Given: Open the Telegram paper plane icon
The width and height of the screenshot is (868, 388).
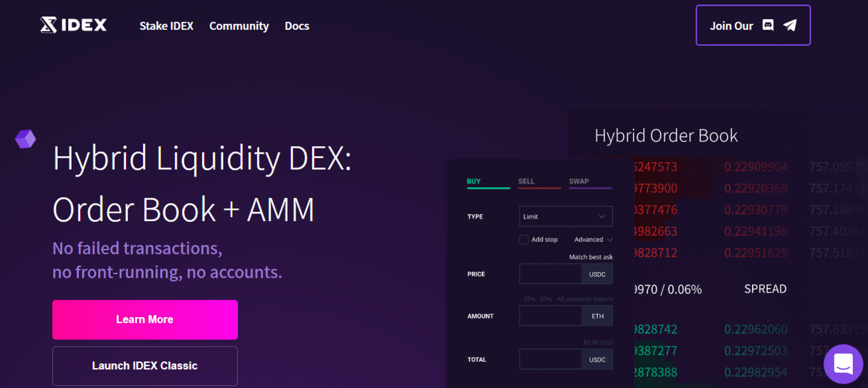Looking at the screenshot, I should point(790,25).
